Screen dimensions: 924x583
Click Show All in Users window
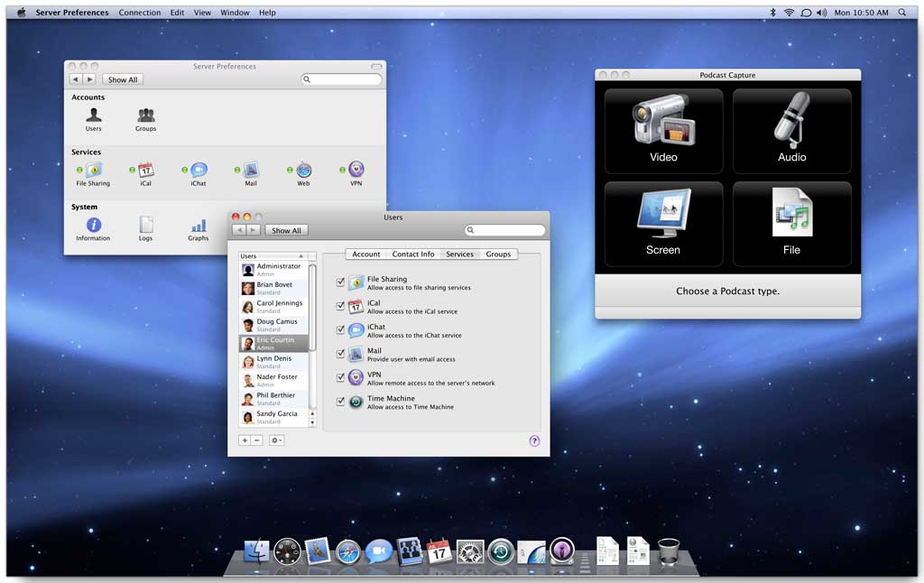[287, 230]
